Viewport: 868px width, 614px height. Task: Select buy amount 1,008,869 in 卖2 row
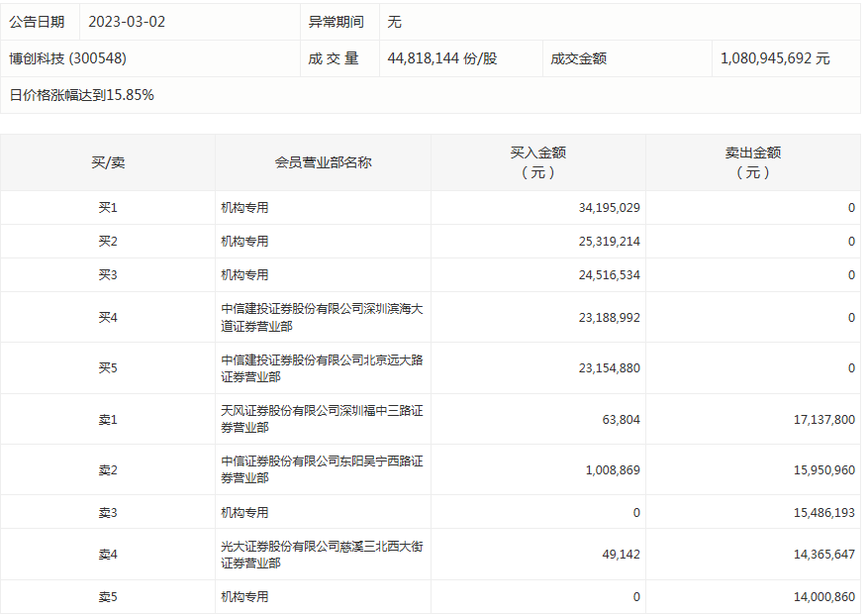click(613, 470)
